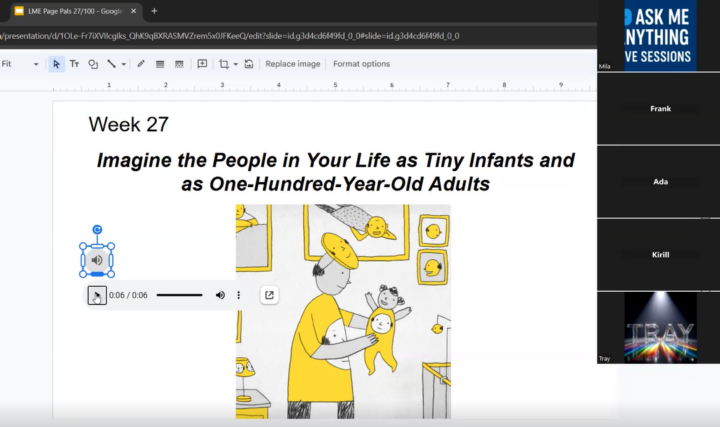The image size is (720, 427).
Task: Open the Border color pencil tool
Action: [141, 64]
